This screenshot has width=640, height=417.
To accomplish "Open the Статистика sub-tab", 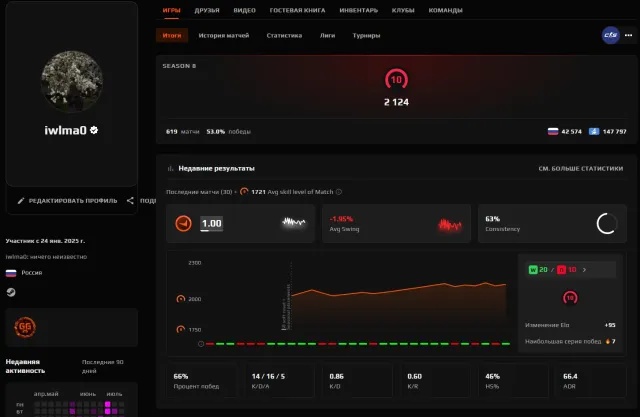I will [x=284, y=35].
